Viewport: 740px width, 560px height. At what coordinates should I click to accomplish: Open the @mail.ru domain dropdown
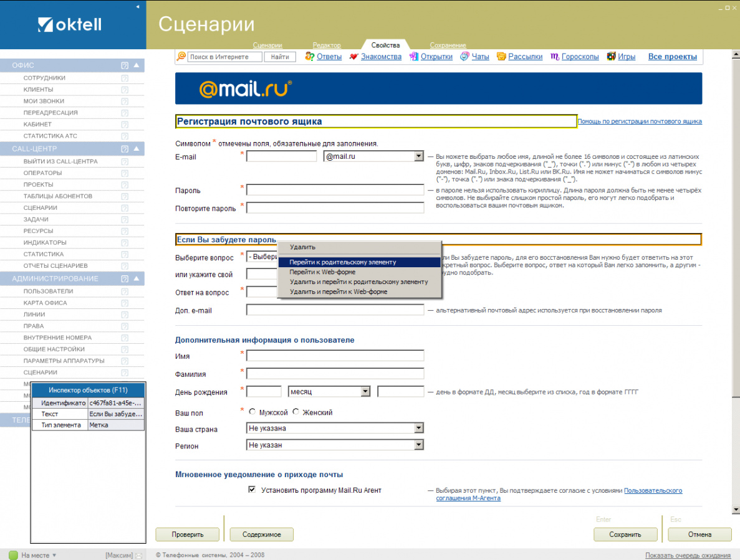(x=419, y=156)
